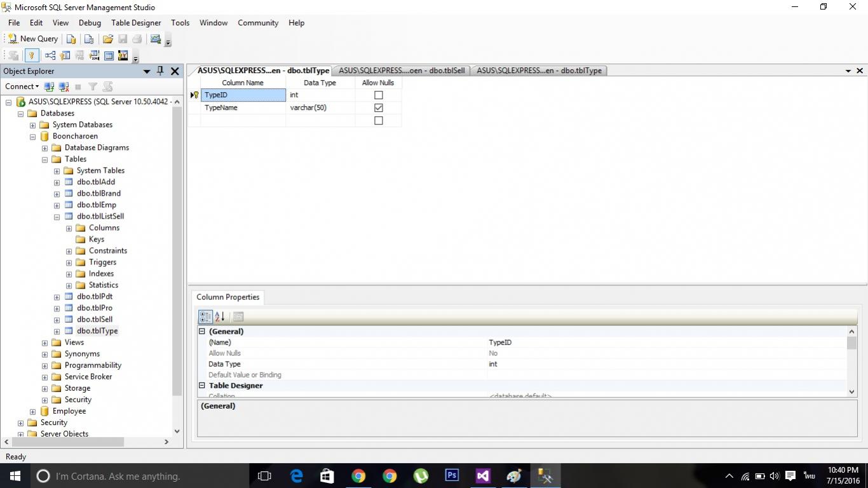
Task: Open the Community menu
Action: pos(258,23)
